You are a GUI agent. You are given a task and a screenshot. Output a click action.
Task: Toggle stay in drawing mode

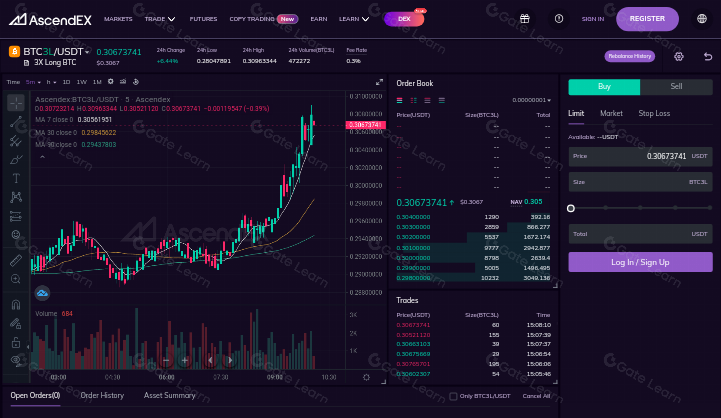(16, 323)
